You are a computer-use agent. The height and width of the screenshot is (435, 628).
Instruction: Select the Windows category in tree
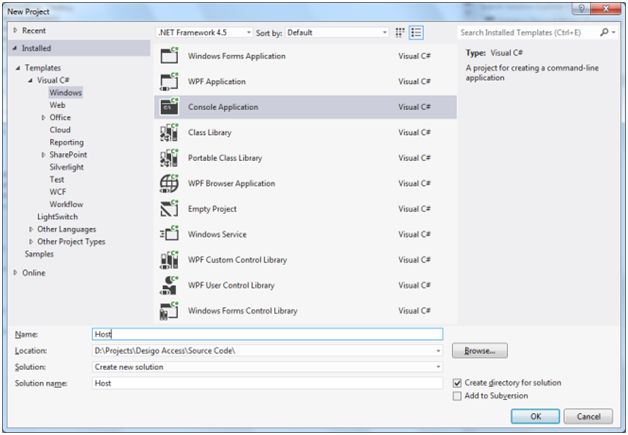click(x=66, y=93)
